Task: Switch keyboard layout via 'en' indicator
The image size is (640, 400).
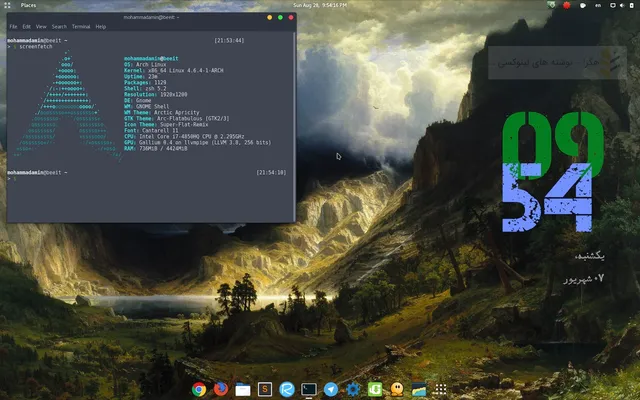Action: click(598, 5)
